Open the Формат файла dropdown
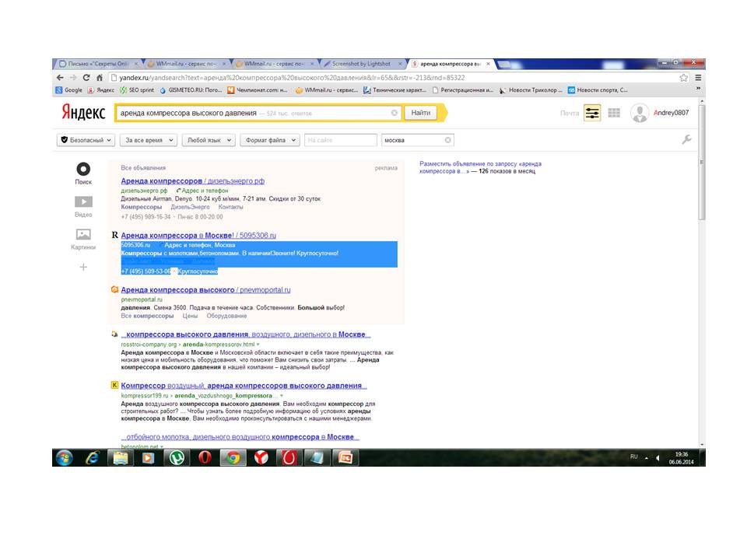The image size is (747, 560). pyautogui.click(x=270, y=140)
